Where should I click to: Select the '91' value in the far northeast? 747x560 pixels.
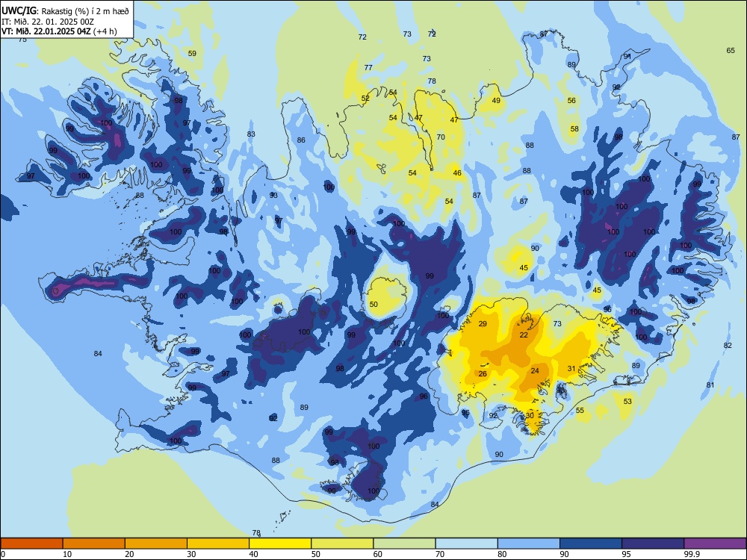click(x=627, y=56)
